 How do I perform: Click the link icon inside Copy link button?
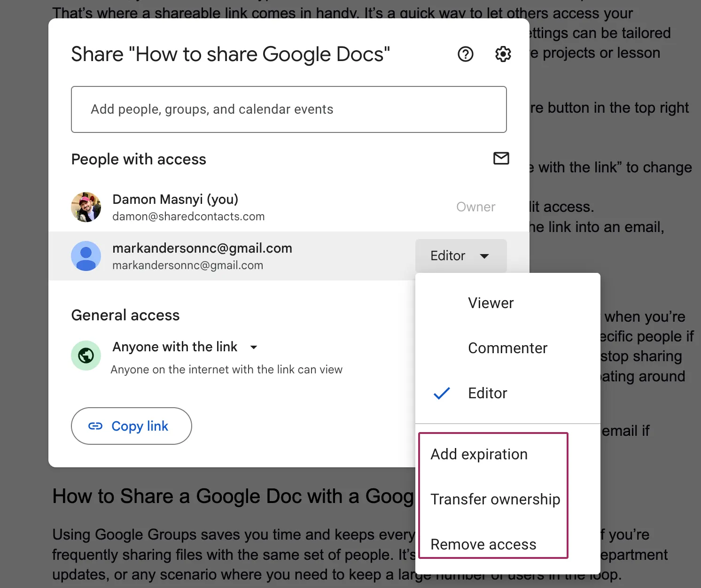96,426
